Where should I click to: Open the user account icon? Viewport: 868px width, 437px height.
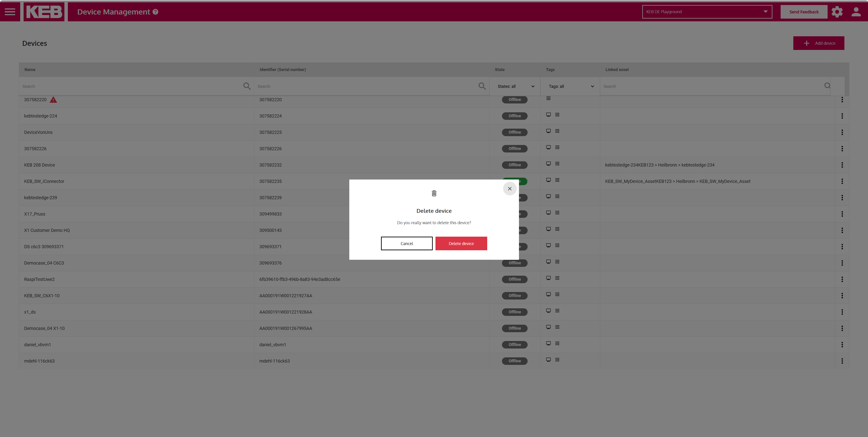click(856, 12)
